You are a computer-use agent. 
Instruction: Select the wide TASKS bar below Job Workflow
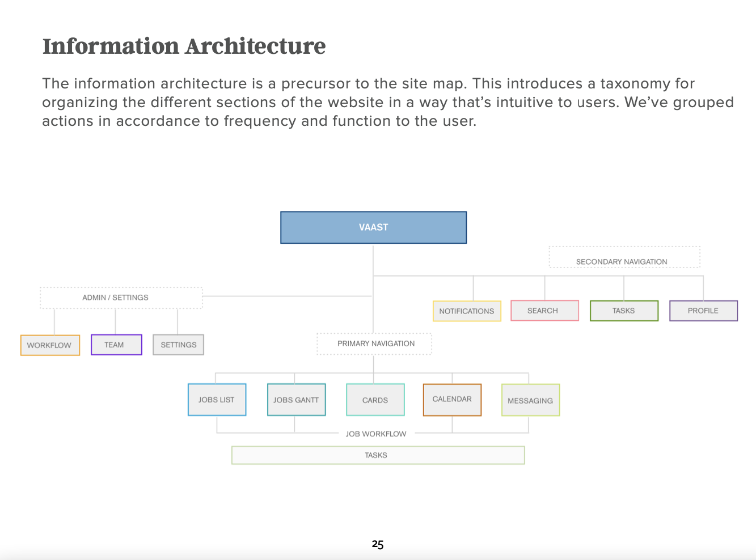point(378,455)
